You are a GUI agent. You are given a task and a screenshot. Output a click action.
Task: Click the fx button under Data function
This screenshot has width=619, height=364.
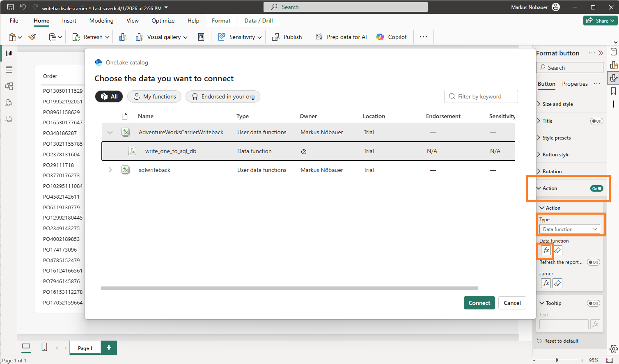click(x=546, y=250)
